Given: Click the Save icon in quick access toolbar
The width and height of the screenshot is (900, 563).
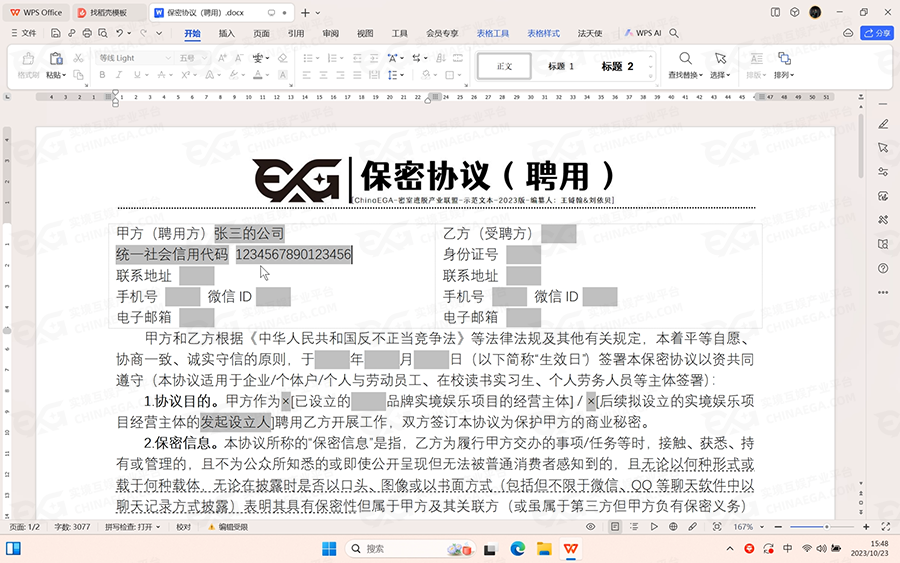Looking at the screenshot, I should pyautogui.click(x=56, y=33).
